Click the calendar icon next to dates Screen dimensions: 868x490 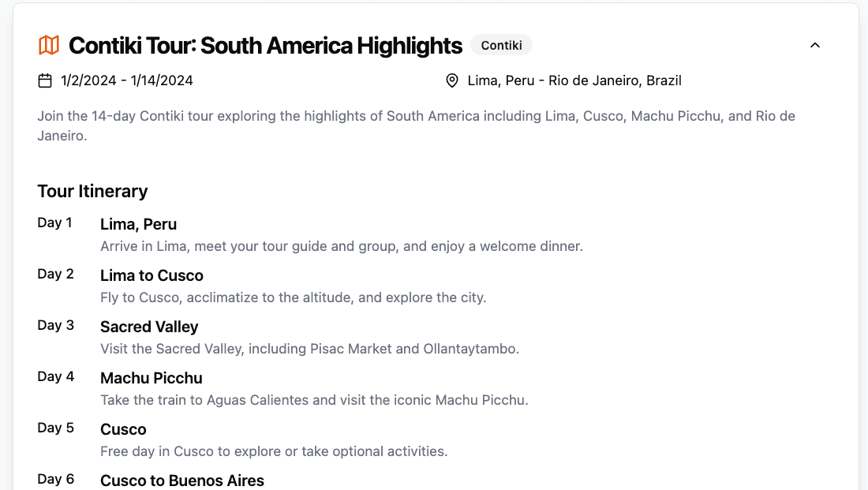[45, 80]
